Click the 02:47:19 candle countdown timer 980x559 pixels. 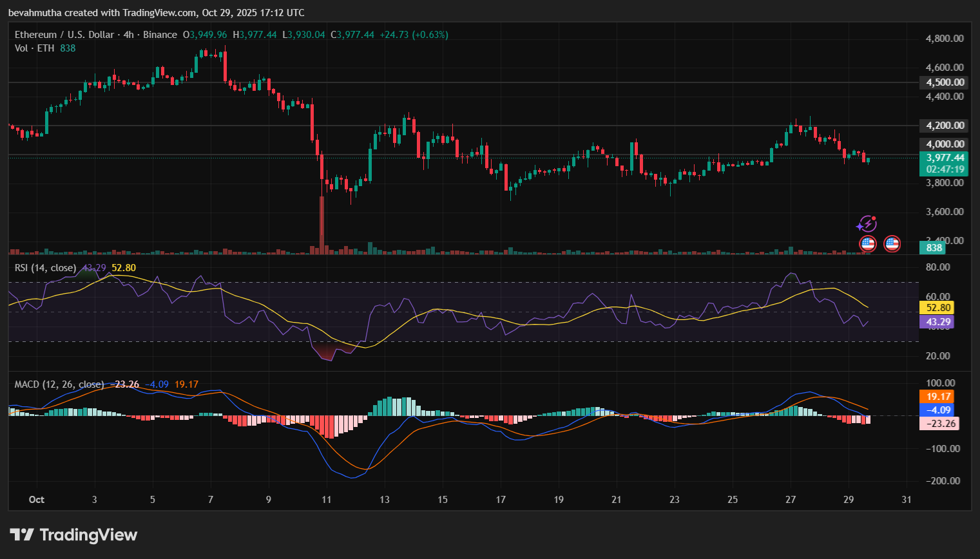tap(944, 169)
